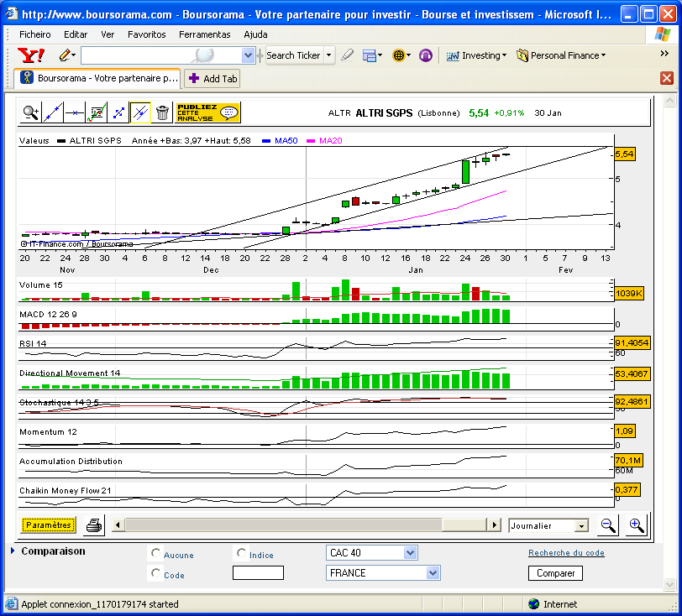Click the RSI value 91,4054 label
682x616 pixels.
point(632,343)
